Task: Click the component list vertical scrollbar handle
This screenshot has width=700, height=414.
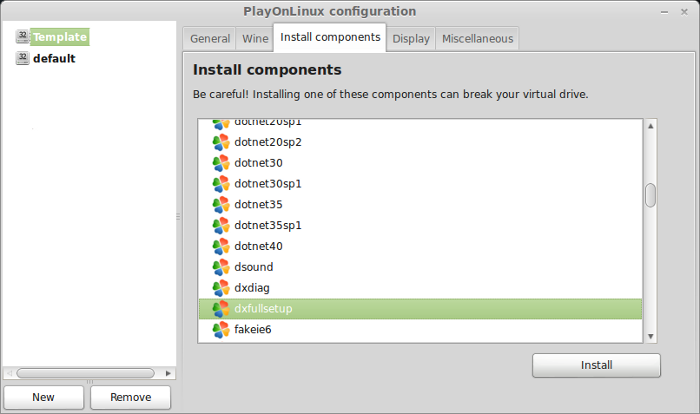Action: click(x=650, y=195)
